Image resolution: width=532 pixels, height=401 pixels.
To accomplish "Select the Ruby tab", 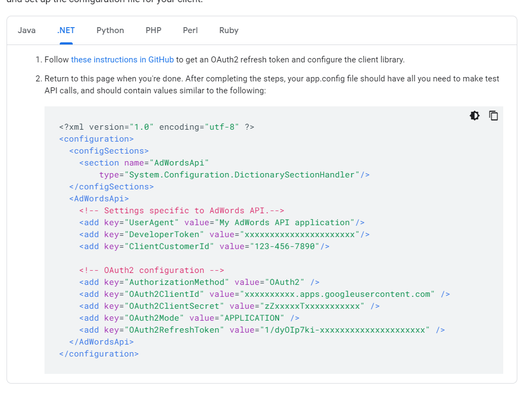I will click(x=229, y=30).
